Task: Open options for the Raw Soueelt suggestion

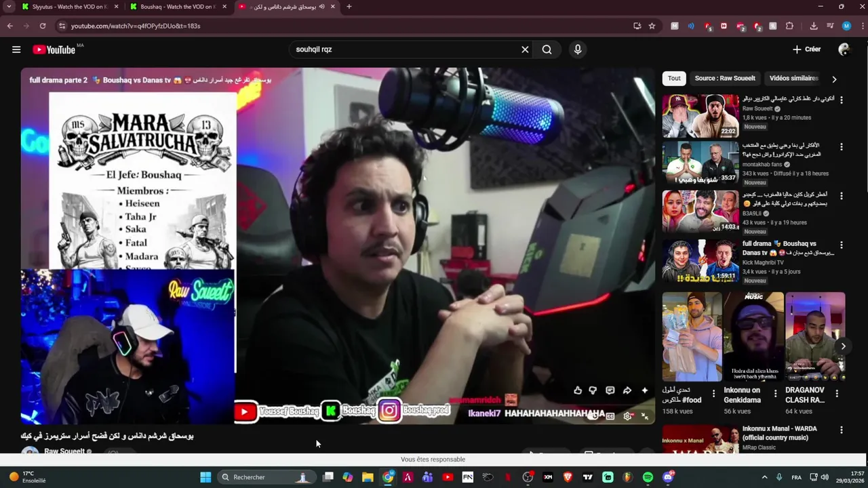Action: click(x=842, y=100)
